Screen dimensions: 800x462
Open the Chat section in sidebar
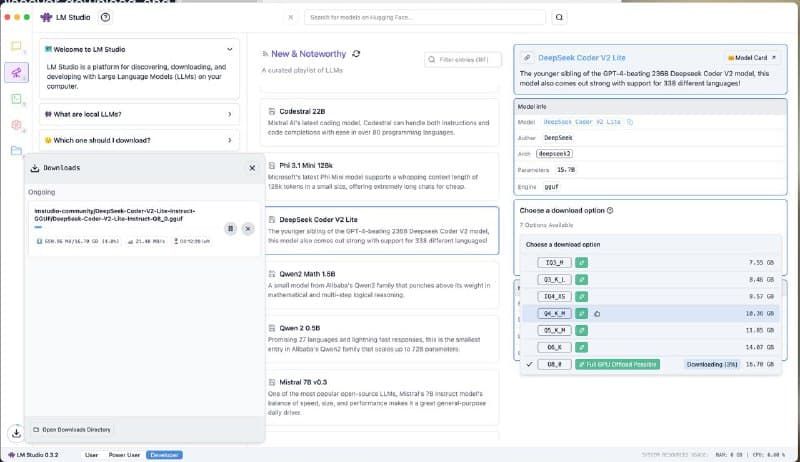tap(16, 46)
